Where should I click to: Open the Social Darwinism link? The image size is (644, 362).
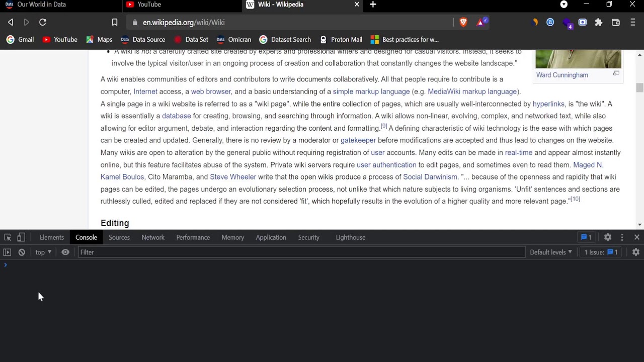[430, 177]
